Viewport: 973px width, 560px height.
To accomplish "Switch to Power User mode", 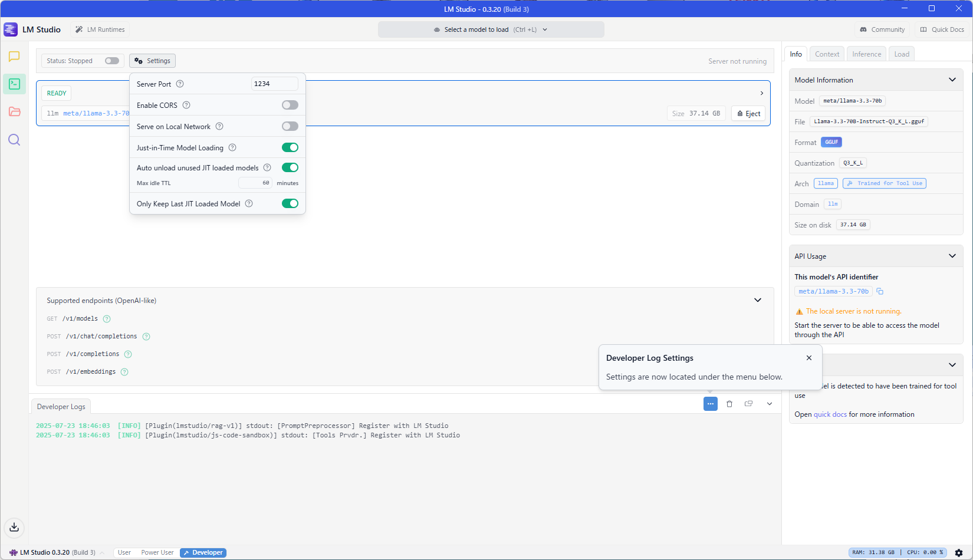I will click(157, 553).
